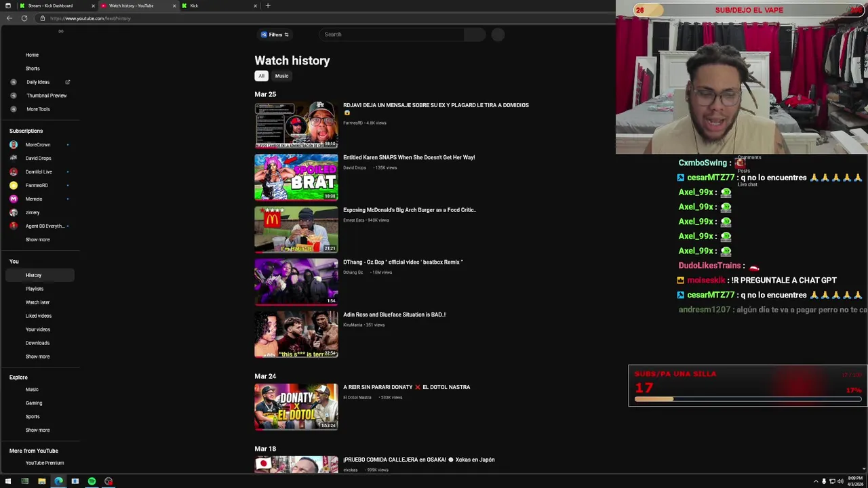Expand Show more under Subscriptions
868x488 pixels.
37,239
